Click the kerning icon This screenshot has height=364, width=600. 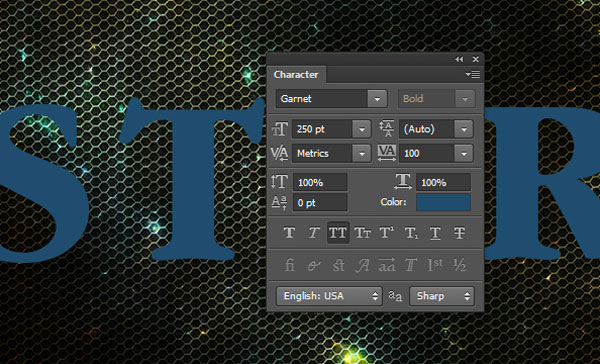click(279, 153)
